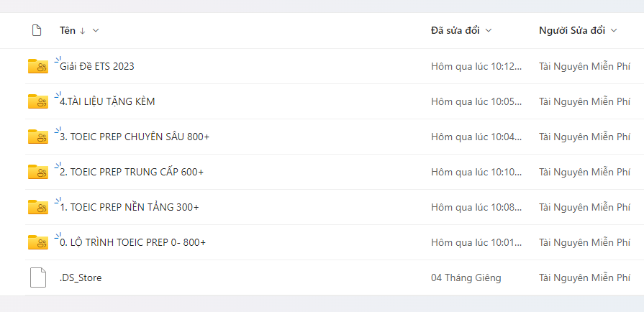This screenshot has width=644, height=312.
Task: Open 0. LỘ TRÌNH TOEIC PREP 0- 800+ link
Action: (133, 243)
